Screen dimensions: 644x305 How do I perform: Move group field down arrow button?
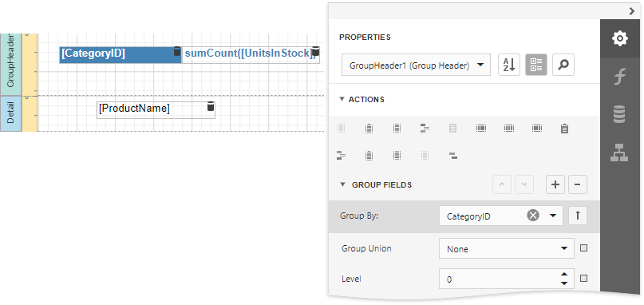[x=524, y=184]
